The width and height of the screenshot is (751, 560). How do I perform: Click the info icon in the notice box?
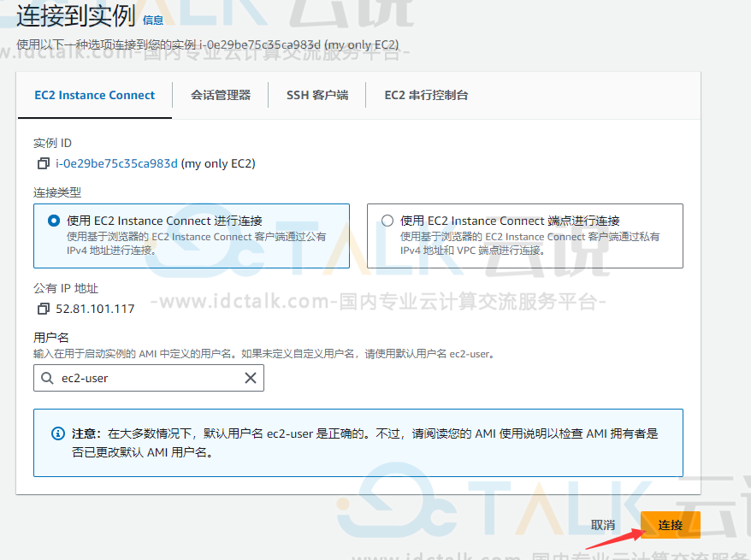(x=58, y=433)
